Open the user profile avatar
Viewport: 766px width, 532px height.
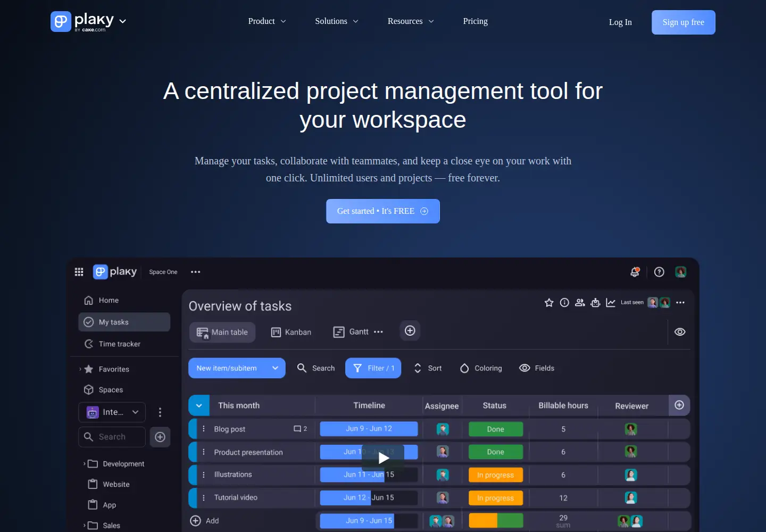coord(681,272)
